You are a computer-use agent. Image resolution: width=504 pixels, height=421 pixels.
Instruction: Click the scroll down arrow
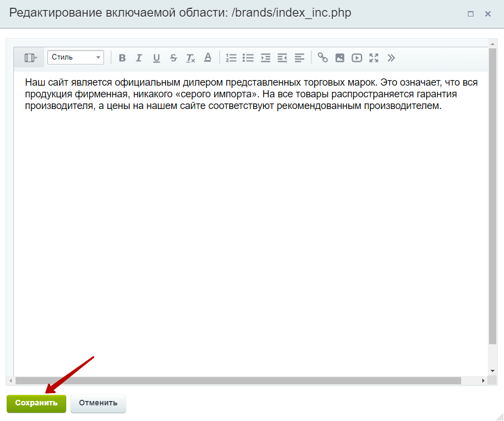492,371
